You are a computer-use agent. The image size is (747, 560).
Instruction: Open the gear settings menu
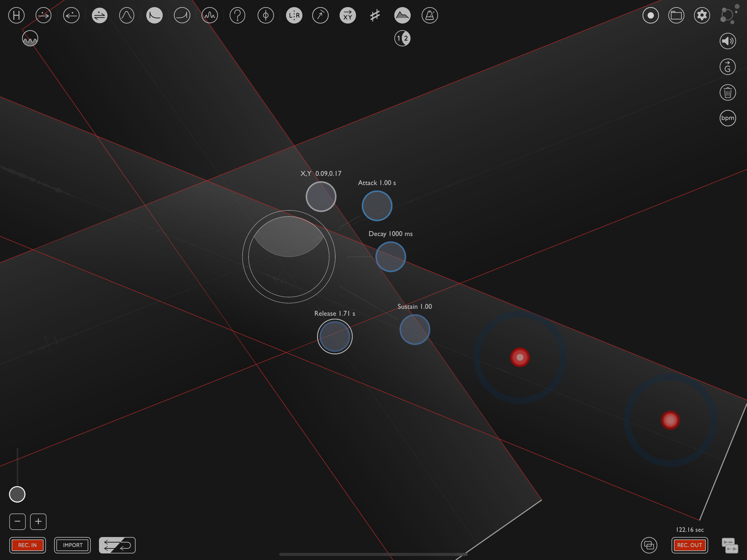(702, 15)
